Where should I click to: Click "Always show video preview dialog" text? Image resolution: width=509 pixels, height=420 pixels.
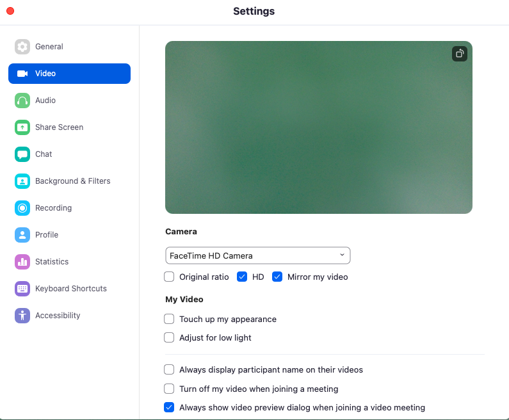tap(302, 408)
